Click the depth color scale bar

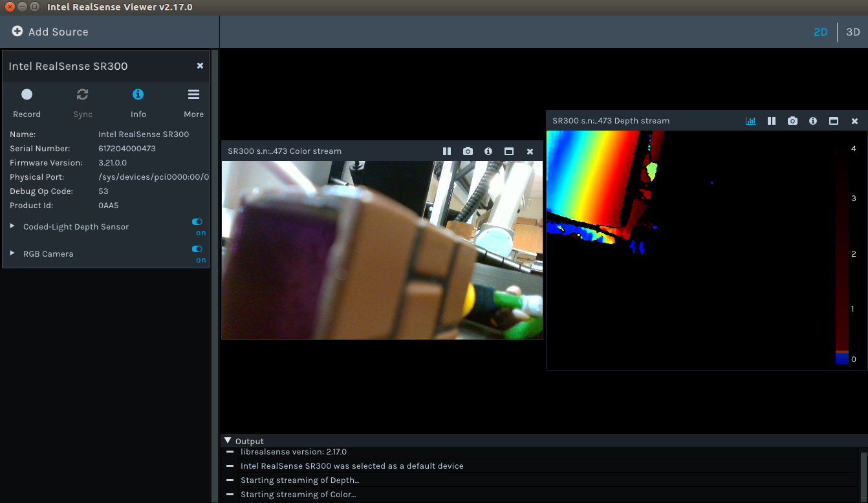(x=841, y=257)
